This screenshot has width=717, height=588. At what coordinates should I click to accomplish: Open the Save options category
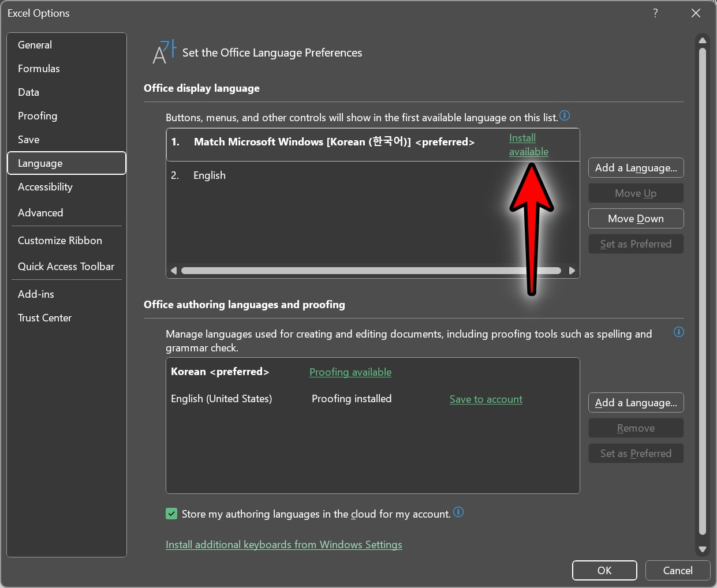[x=66, y=140]
